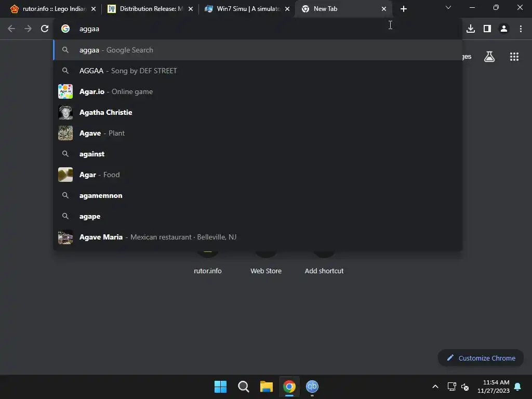The width and height of the screenshot is (532, 399).
Task: Toggle the Chrome side panel
Action: (x=487, y=29)
